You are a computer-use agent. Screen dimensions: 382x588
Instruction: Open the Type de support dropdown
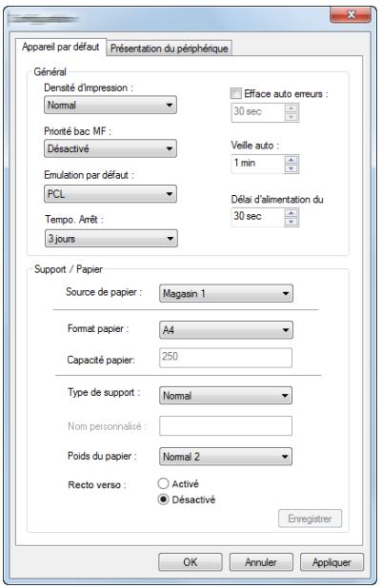pyautogui.click(x=226, y=395)
